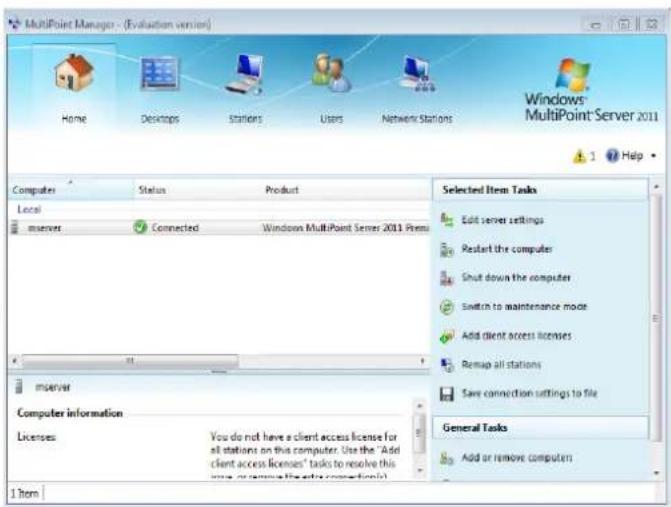Open the Help menu
This screenshot has height=507, width=671.
tap(632, 156)
